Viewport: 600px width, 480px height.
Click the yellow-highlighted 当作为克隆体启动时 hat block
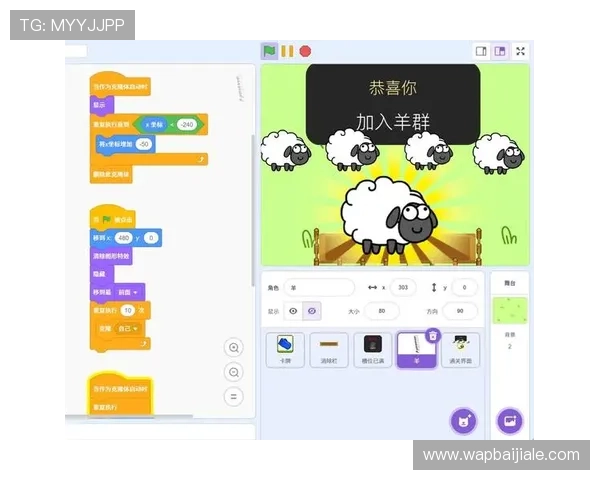[x=120, y=385]
